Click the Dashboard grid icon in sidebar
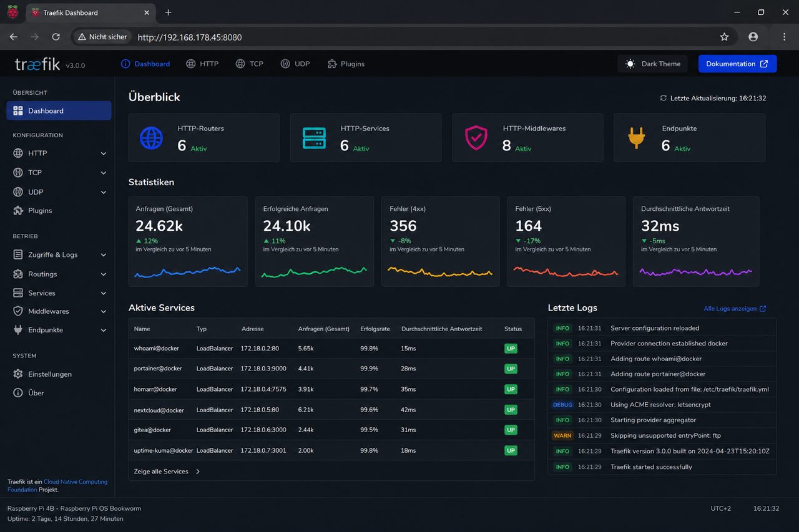Viewport: 799px width, 532px height. (x=17, y=110)
